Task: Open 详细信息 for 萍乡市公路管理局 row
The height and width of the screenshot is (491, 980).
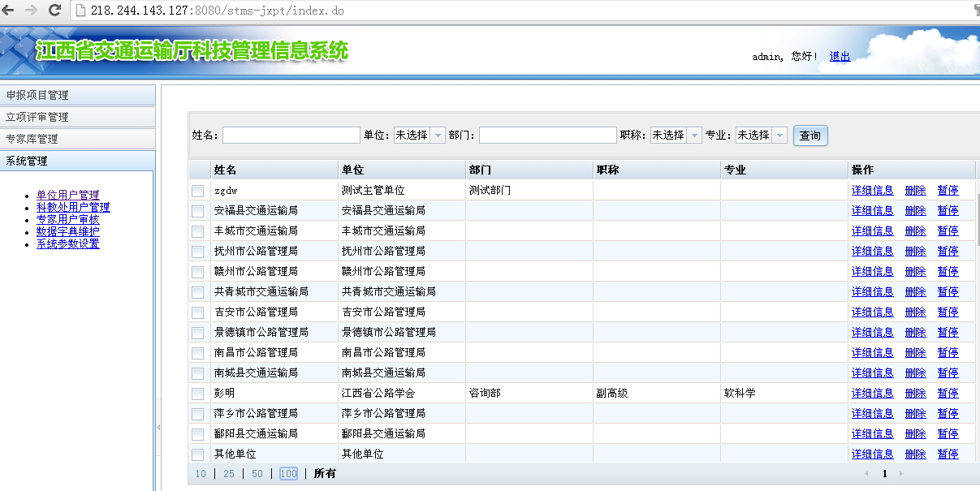Action: (873, 414)
